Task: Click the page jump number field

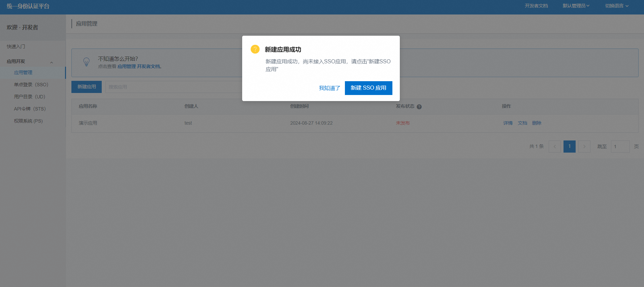Action: [x=620, y=147]
